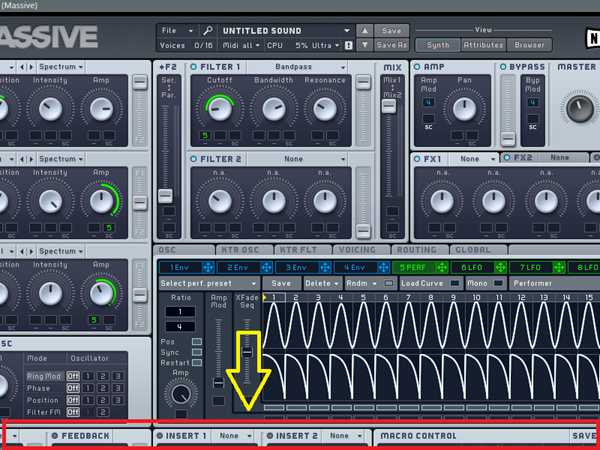This screenshot has width=600, height=450.
Task: Switch to the Browser view
Action: point(529,45)
